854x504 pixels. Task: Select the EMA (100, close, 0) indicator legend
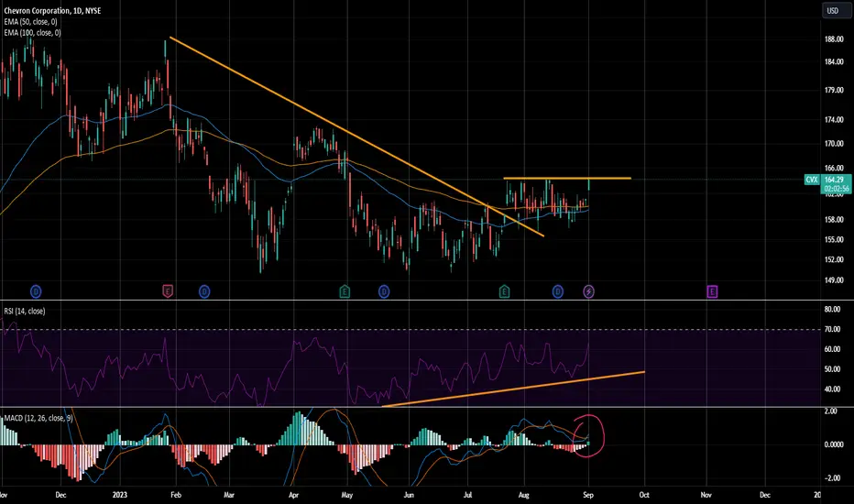(x=32, y=33)
